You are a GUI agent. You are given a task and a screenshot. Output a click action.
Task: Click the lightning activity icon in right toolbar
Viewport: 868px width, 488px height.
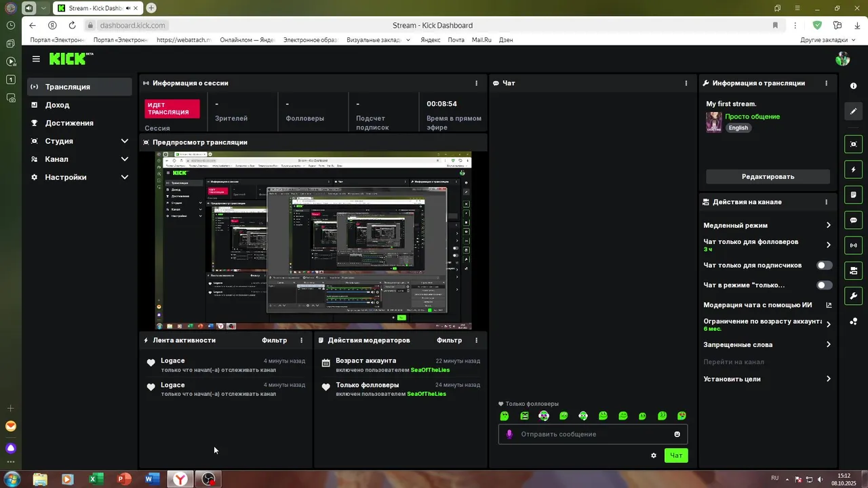(854, 169)
